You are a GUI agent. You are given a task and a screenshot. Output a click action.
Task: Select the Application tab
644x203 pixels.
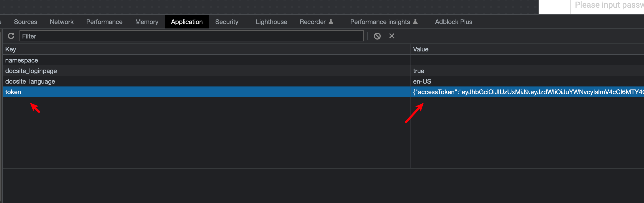(x=187, y=22)
